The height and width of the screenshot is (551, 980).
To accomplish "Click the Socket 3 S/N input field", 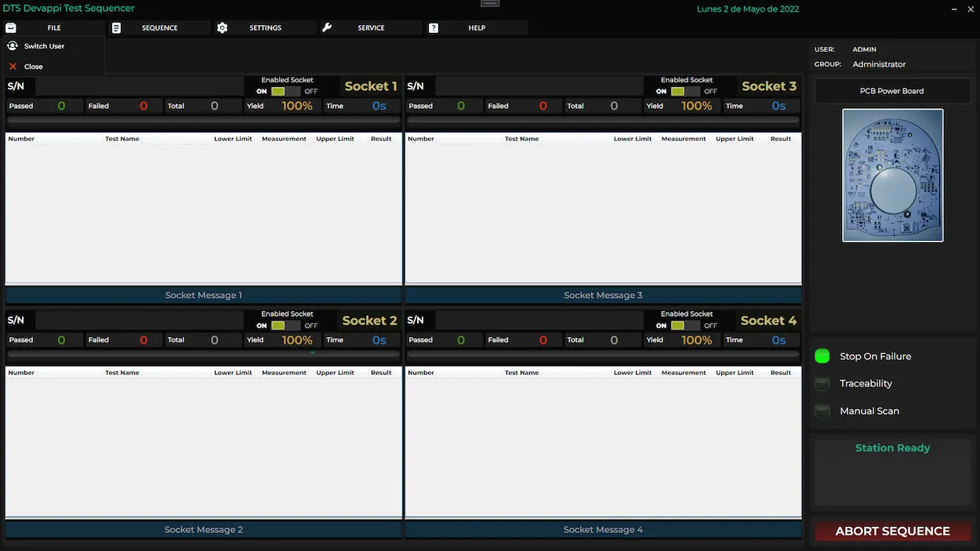I will click(539, 86).
